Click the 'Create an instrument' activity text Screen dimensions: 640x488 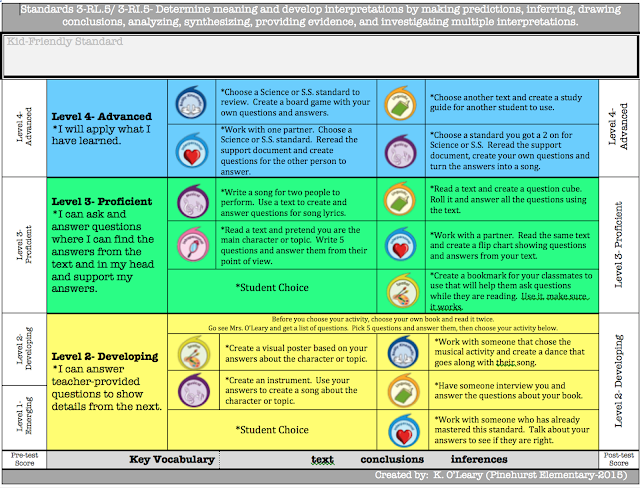tap(291, 390)
